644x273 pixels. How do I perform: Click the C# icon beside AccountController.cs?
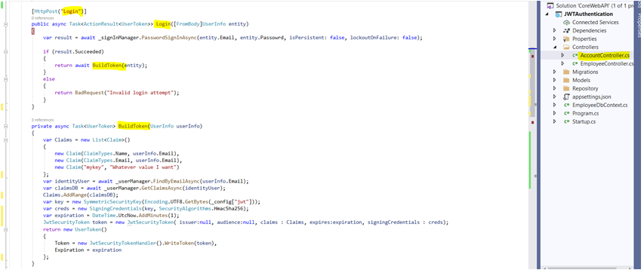click(x=575, y=55)
